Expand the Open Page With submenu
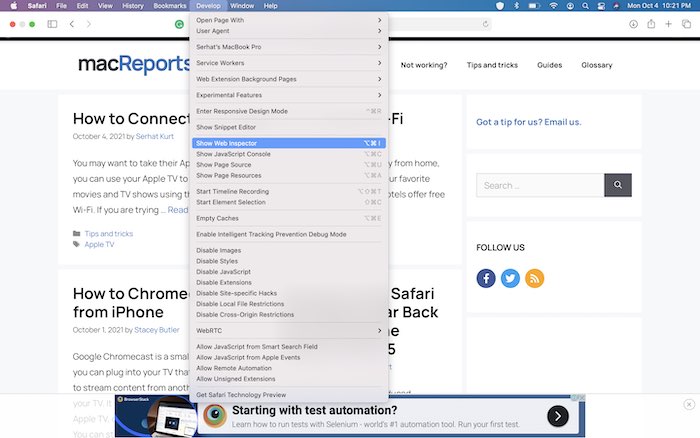 [289, 20]
